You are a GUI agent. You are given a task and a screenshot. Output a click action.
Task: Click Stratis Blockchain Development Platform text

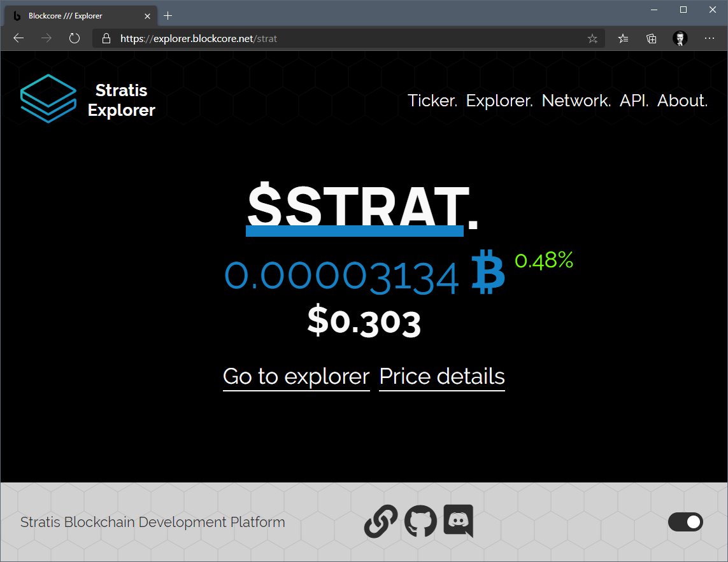click(x=153, y=522)
